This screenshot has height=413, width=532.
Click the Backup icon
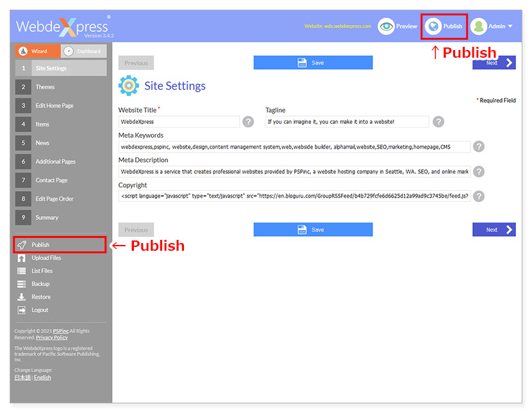pyautogui.click(x=22, y=283)
